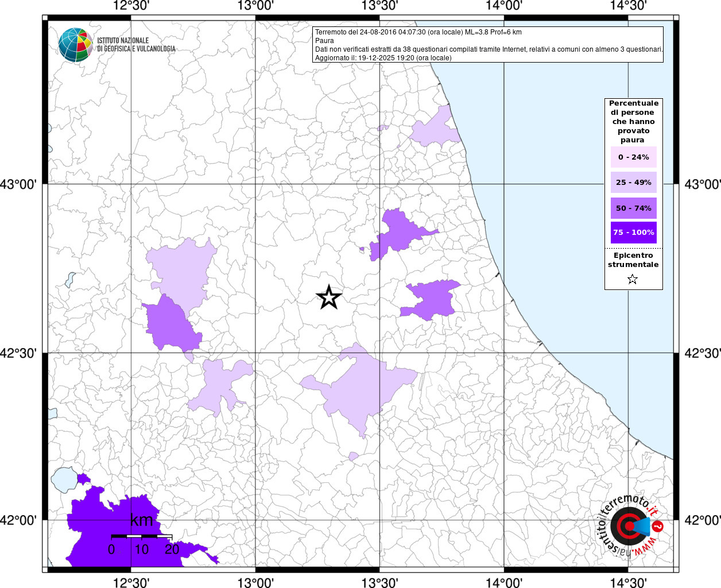Click the Istituto Nazionale di Geofisica text
721x588 pixels.
click(135, 45)
